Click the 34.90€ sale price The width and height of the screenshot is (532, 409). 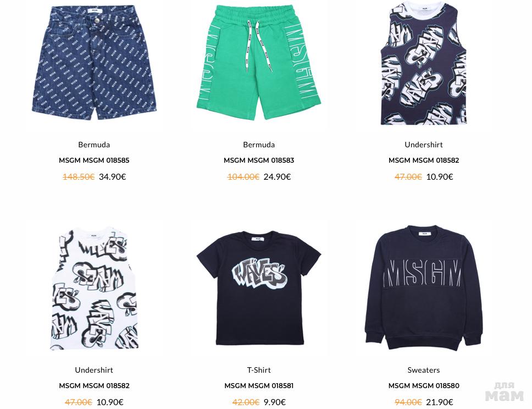click(x=112, y=177)
